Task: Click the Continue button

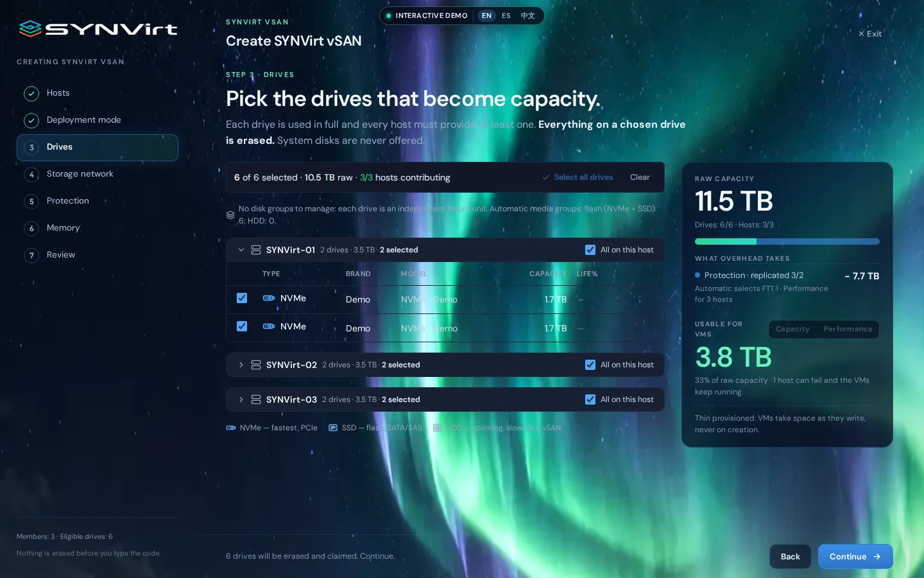Action: pos(855,557)
